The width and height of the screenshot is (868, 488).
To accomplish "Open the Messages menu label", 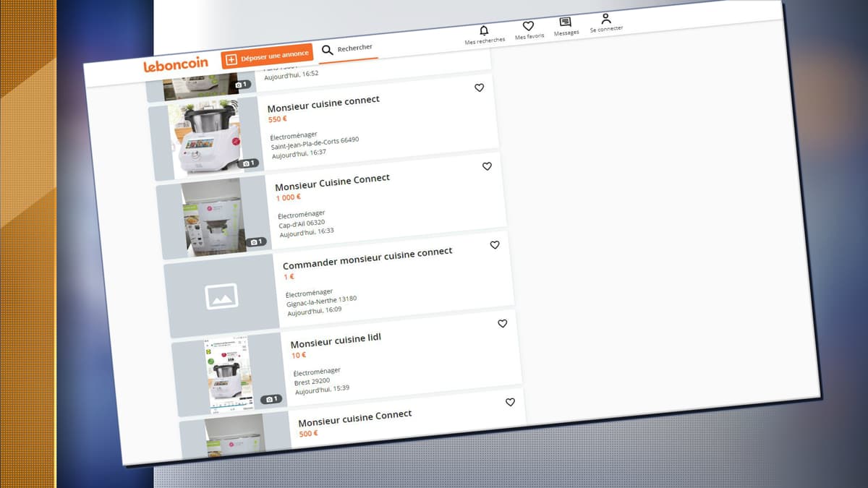I will (566, 33).
